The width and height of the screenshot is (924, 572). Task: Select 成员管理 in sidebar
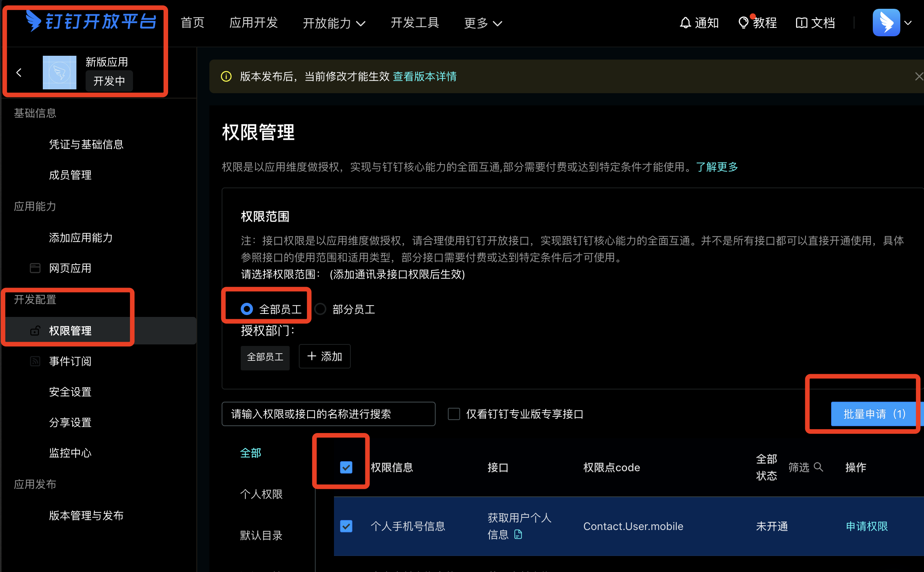click(x=70, y=175)
